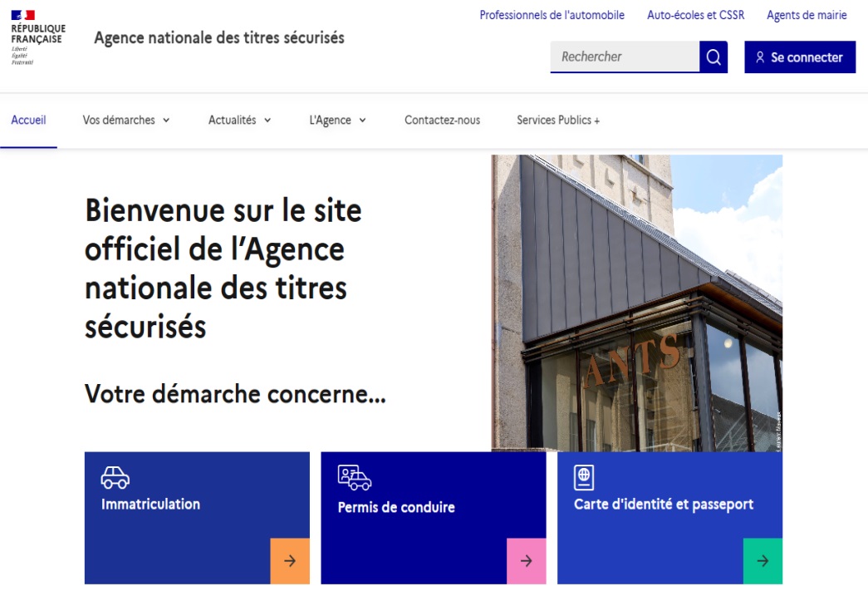This screenshot has width=868, height=601.
Task: Click the passport icon on Carte d'identité card
Action: click(x=583, y=477)
